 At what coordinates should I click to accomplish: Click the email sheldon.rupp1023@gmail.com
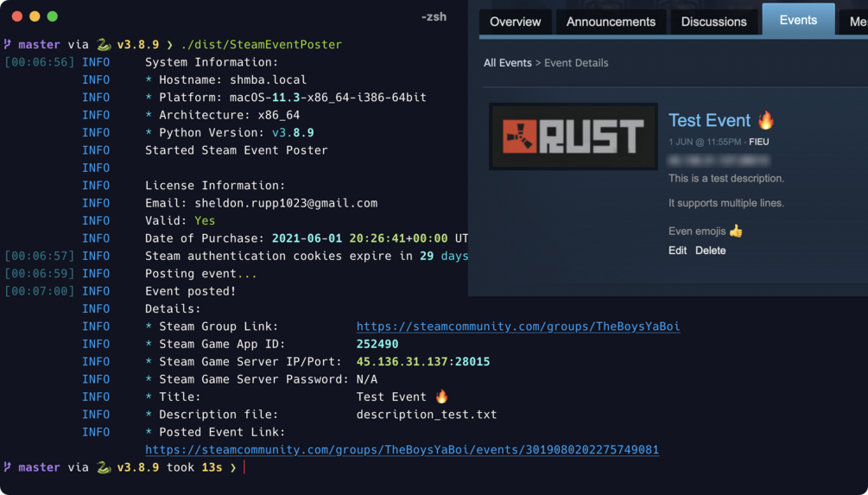pos(286,203)
